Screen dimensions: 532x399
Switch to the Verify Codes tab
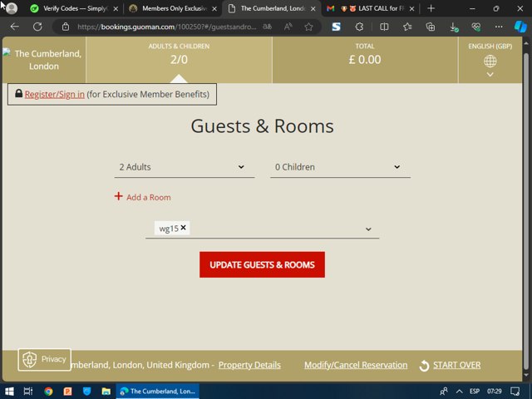point(73,9)
